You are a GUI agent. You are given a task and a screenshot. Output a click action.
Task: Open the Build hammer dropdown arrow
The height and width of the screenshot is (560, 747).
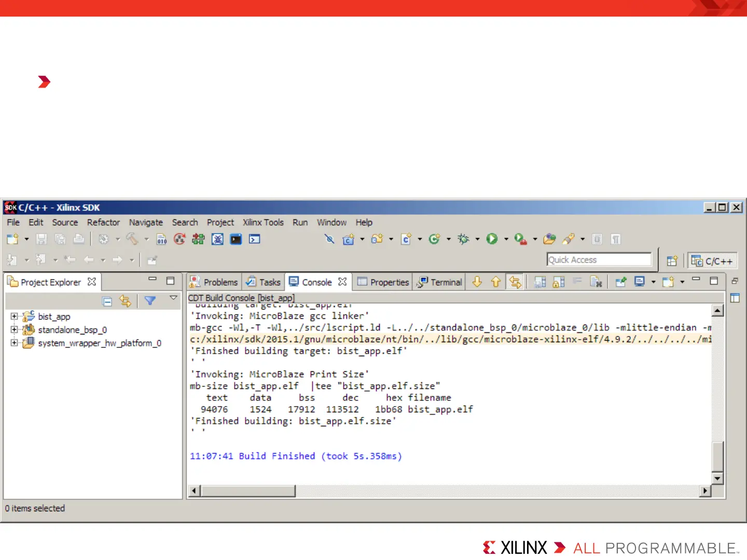[146, 239]
